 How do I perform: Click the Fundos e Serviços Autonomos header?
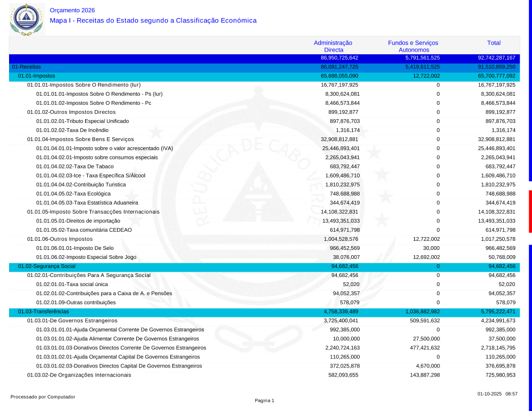pos(413,46)
